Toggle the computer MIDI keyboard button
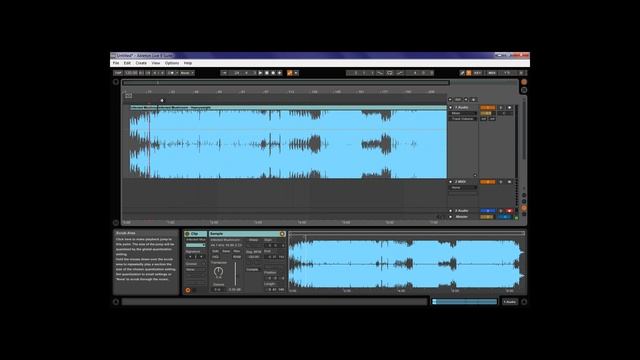The image size is (640, 360). point(469,73)
